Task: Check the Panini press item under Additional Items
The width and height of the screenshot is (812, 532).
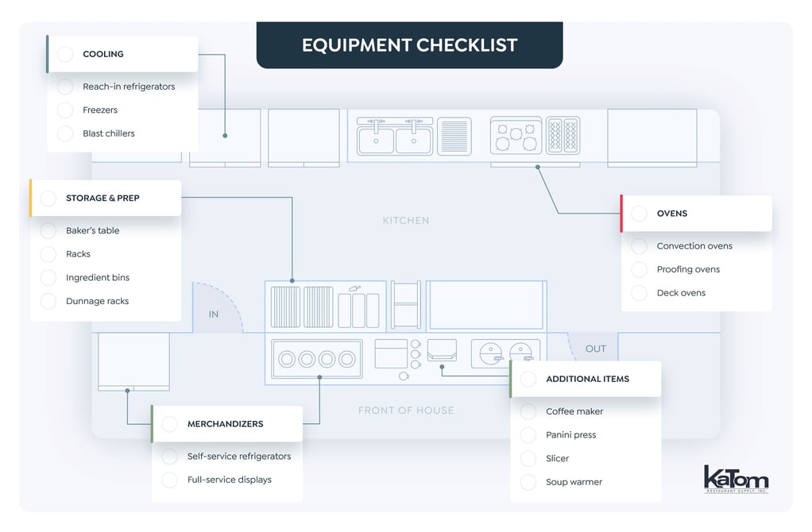Action: pyautogui.click(x=527, y=435)
